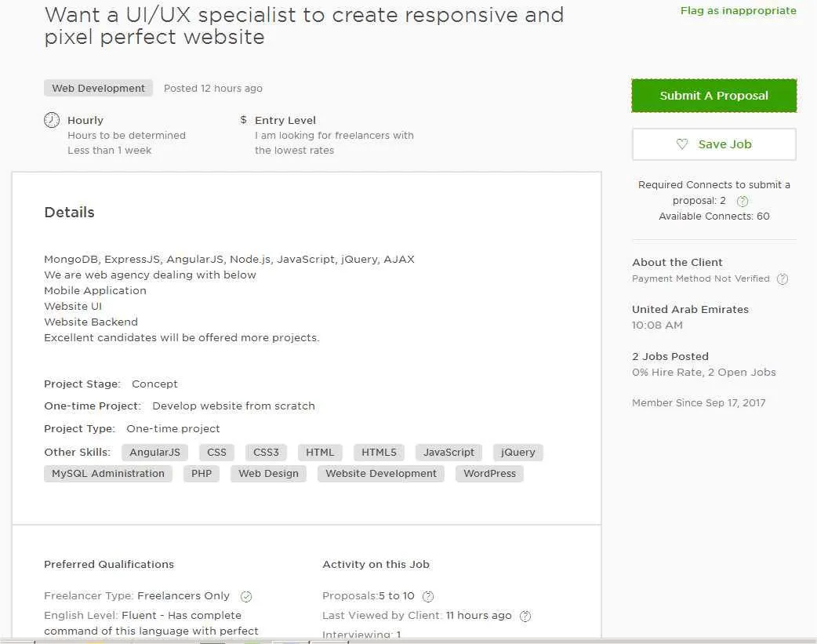Open the AngularJS skill tag

click(154, 453)
